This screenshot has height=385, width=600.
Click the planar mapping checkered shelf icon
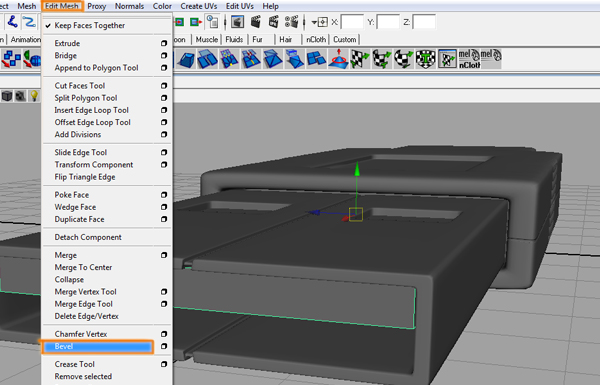(x=360, y=59)
